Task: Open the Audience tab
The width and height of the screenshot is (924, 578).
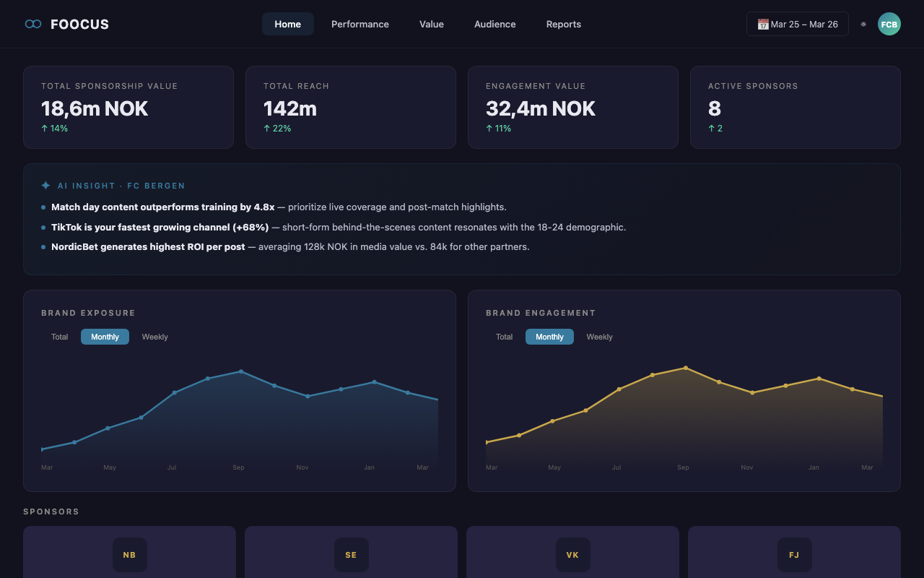Action: [x=494, y=24]
